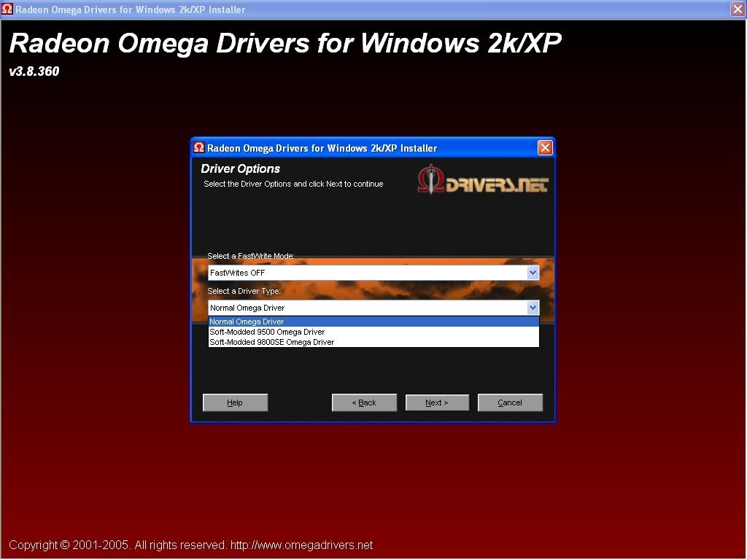747x560 pixels.
Task: Close the main installer window
Action: tap(736, 9)
